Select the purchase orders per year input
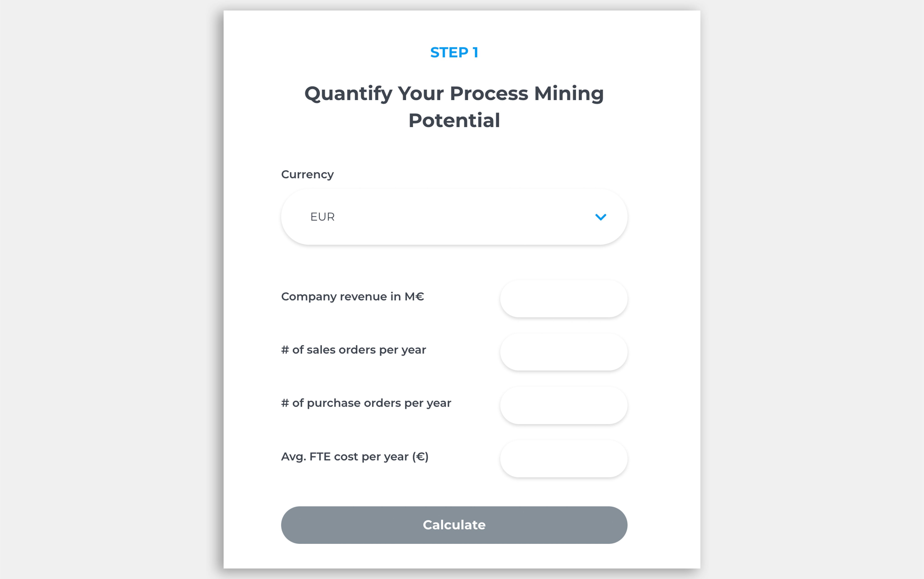This screenshot has width=924, height=579. click(x=563, y=405)
